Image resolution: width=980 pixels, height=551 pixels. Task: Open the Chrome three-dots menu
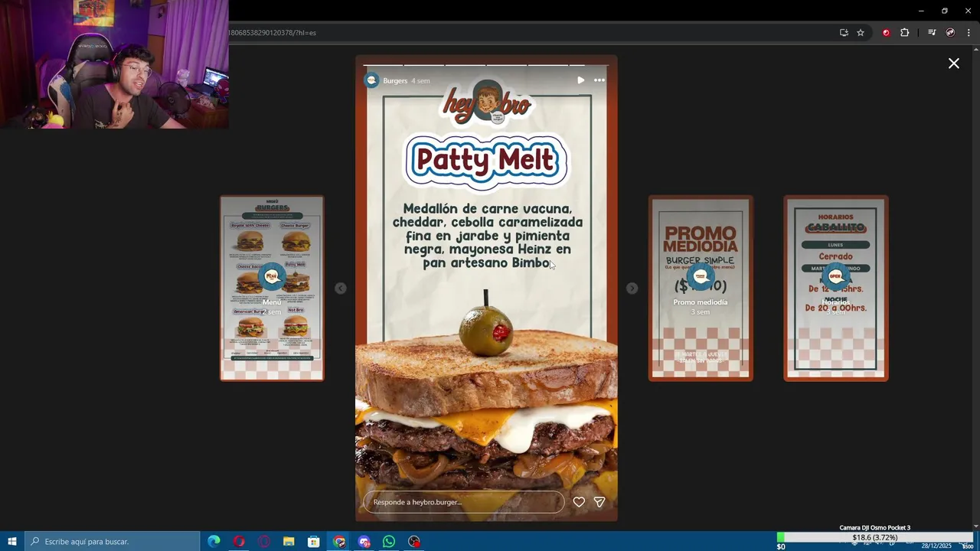pyautogui.click(x=969, y=33)
